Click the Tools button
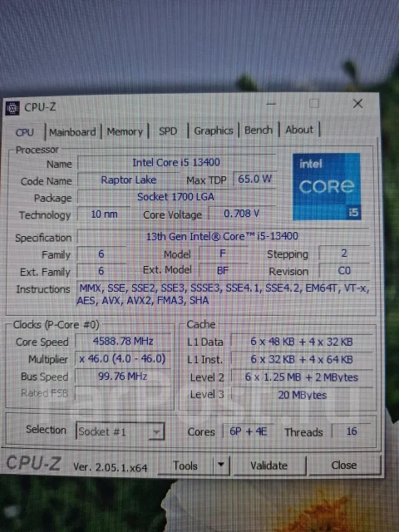Image resolution: width=399 pixels, height=532 pixels. [x=185, y=465]
